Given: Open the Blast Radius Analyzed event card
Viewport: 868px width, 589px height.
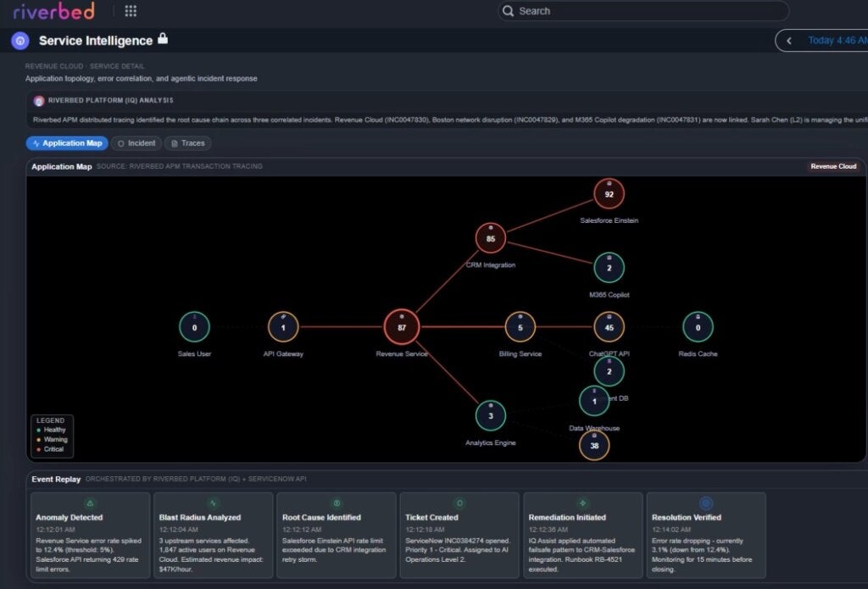Looking at the screenshot, I should coord(213,536).
